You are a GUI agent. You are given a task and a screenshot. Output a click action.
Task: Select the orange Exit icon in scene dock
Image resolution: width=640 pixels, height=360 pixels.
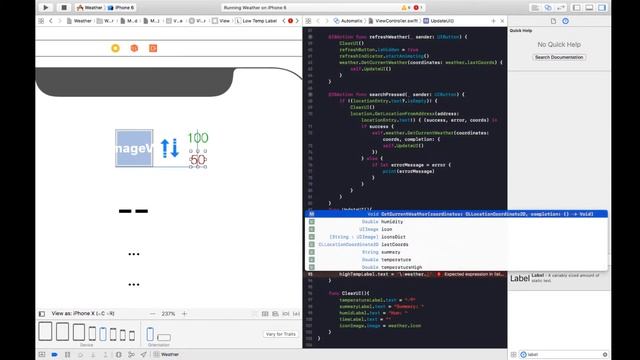point(153,48)
